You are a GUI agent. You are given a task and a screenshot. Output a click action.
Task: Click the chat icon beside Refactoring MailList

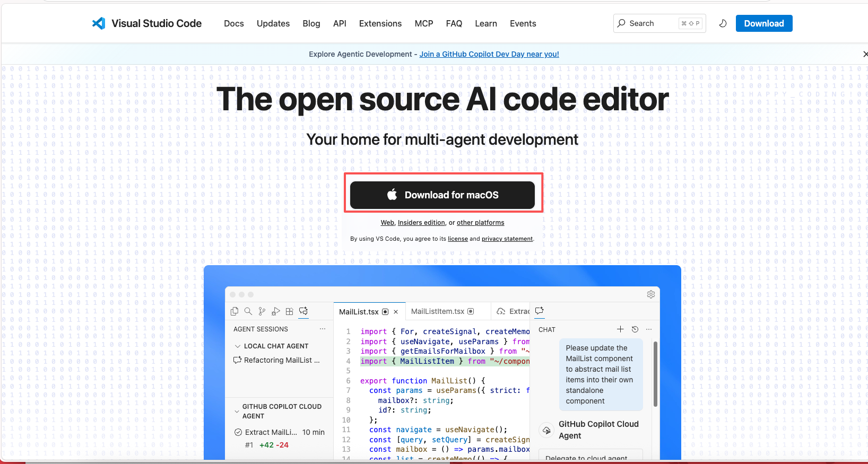(238, 360)
